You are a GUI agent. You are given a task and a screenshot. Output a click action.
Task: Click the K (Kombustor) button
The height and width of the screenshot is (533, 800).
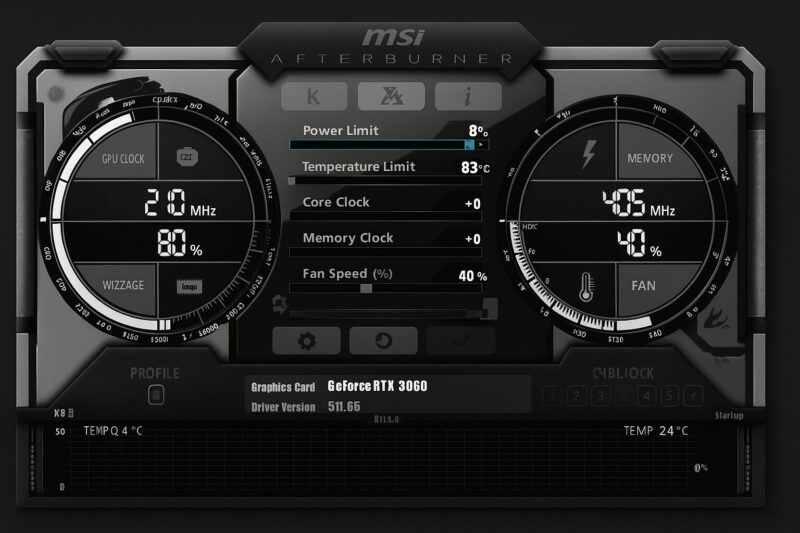[x=314, y=96]
